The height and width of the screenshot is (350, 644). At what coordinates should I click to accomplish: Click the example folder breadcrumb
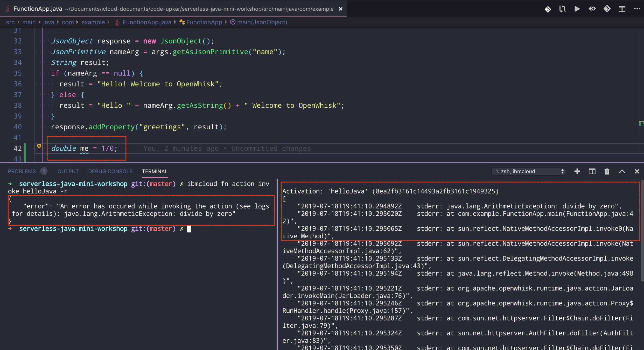pos(93,22)
